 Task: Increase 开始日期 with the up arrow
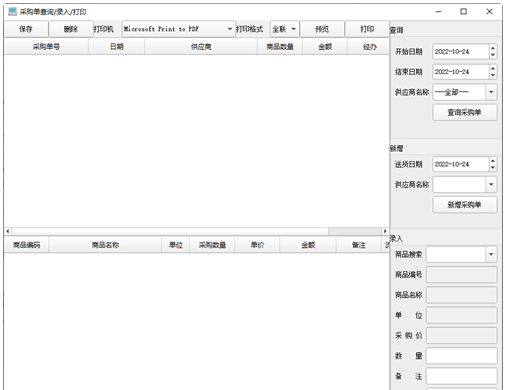[x=493, y=48]
